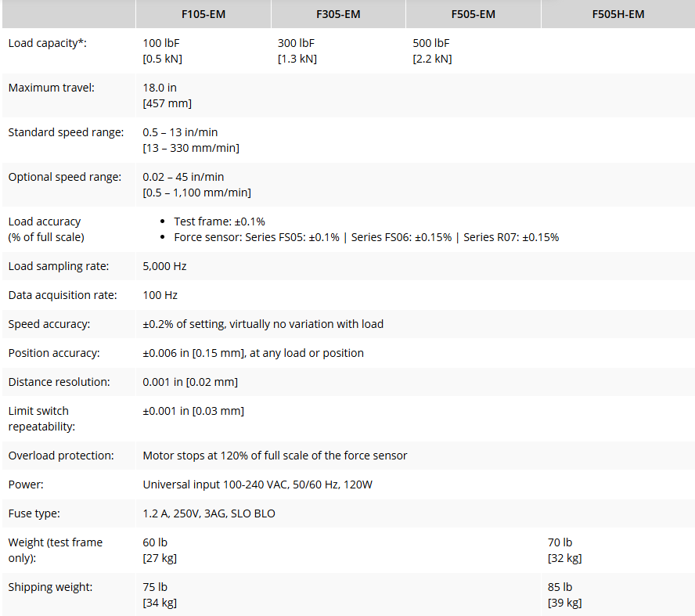
Task: Select the Maximum travel 18.0 in value
Action: click(167, 95)
